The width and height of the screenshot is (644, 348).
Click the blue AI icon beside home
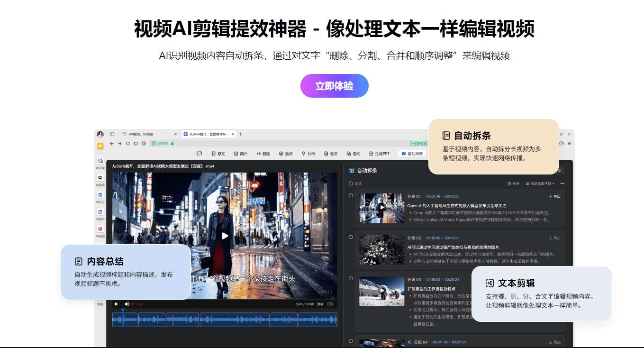[x=144, y=143]
